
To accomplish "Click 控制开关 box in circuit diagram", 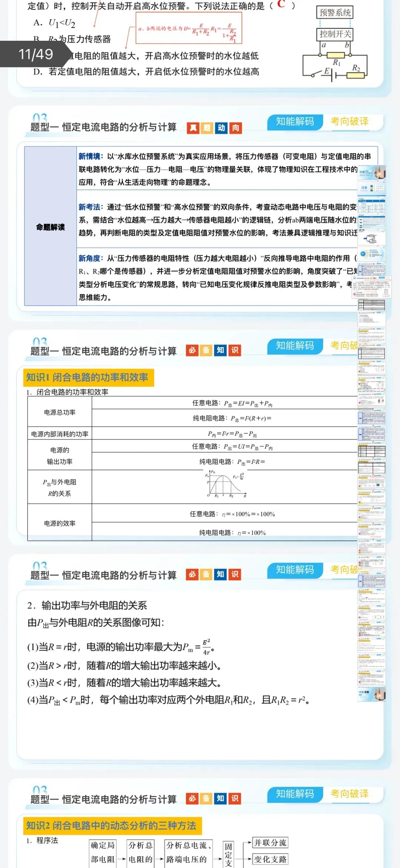I will coord(335,34).
